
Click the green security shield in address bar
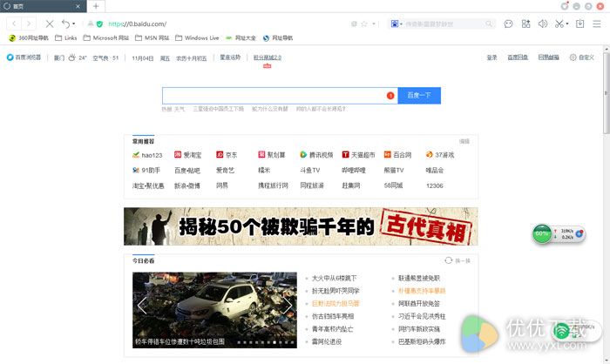[99, 24]
